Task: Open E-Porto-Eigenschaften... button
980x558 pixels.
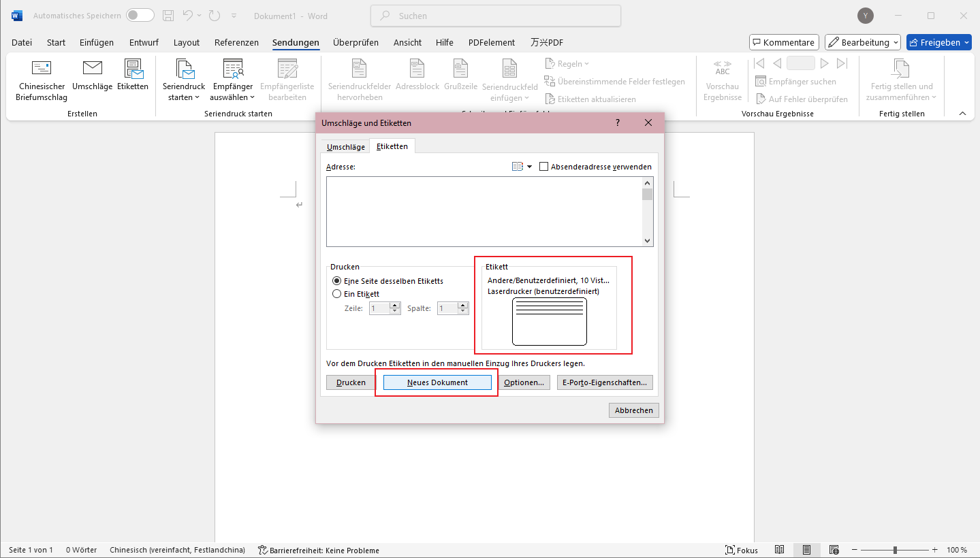Action: click(605, 382)
